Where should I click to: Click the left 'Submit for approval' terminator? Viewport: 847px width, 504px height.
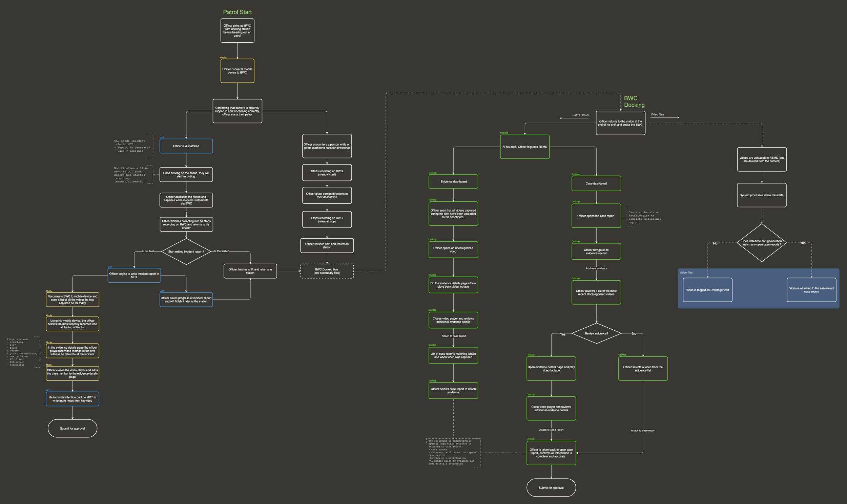[73, 429]
